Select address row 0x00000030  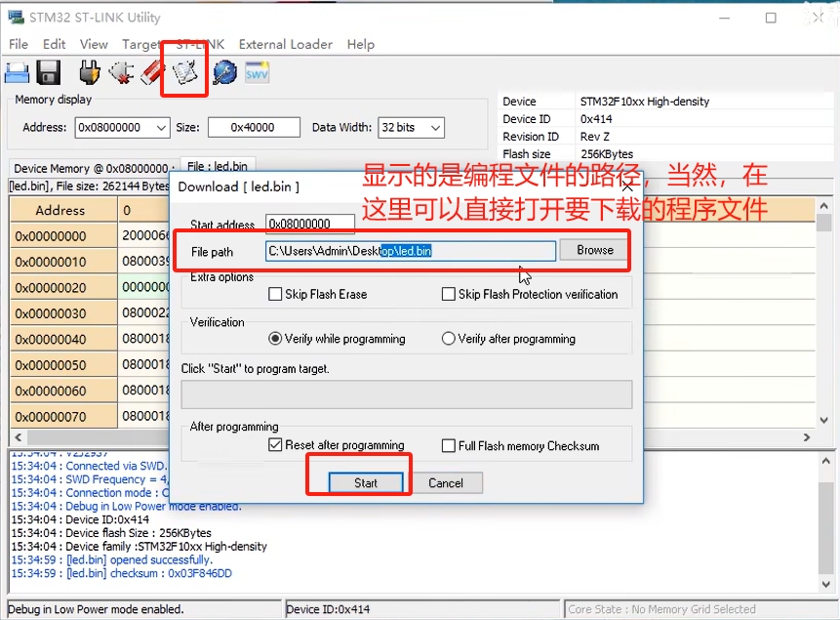(x=63, y=313)
